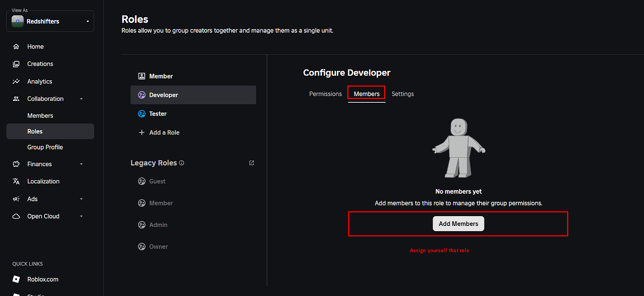Select the Member role text

[x=161, y=76]
